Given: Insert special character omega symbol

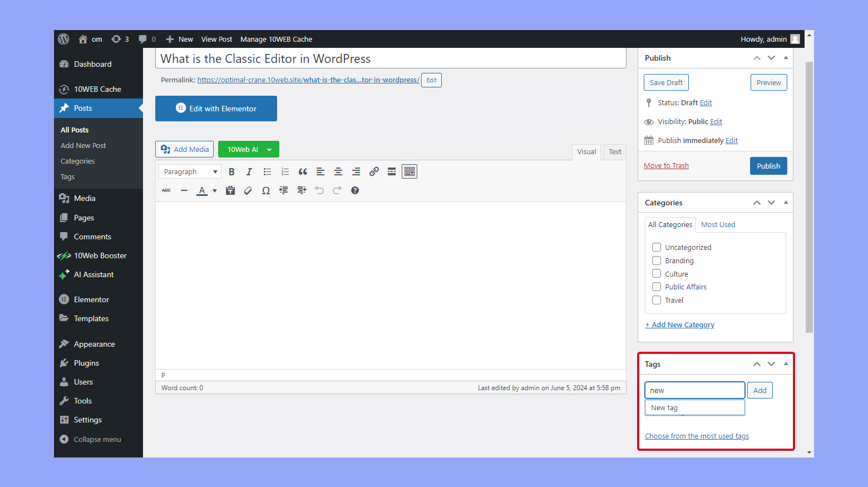Looking at the screenshot, I should coord(266,190).
